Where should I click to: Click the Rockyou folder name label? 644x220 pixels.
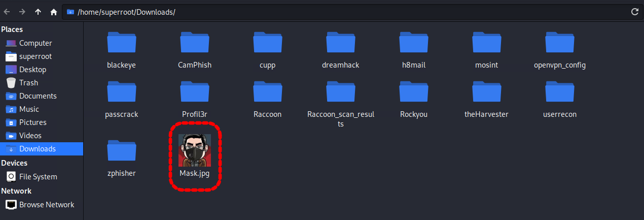pos(414,114)
